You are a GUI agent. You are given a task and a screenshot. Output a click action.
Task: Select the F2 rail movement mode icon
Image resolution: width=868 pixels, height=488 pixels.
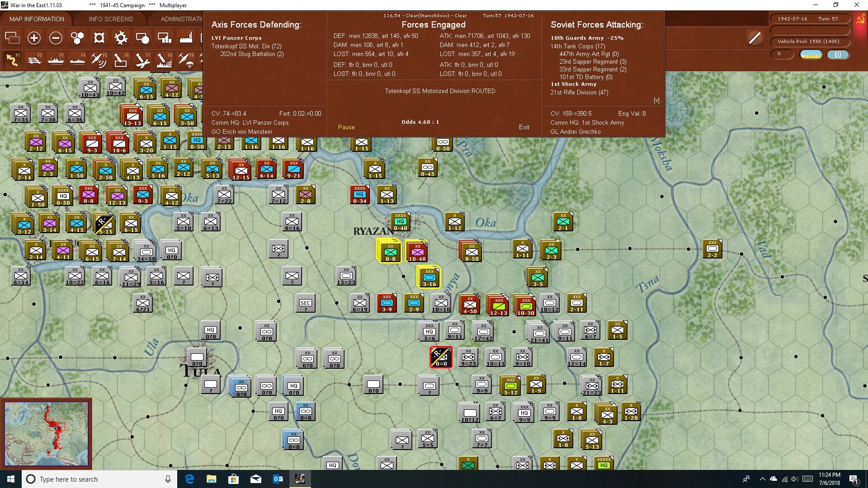click(x=34, y=60)
